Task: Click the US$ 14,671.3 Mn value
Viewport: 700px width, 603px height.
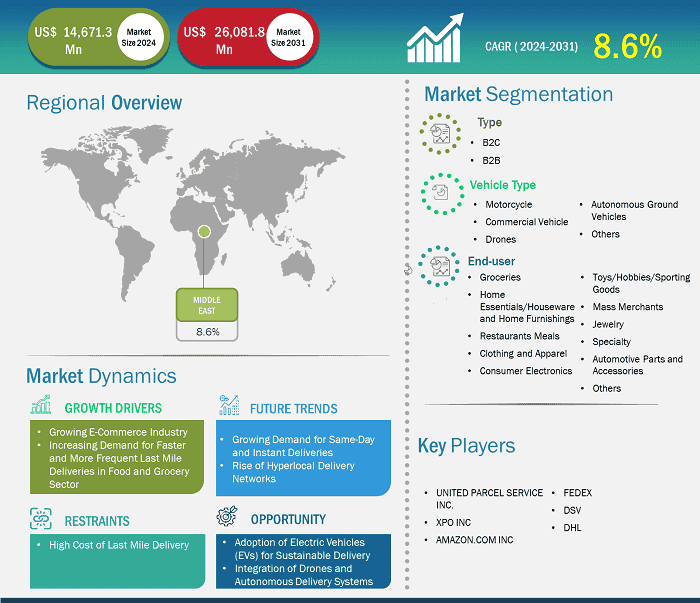Action: click(x=73, y=40)
